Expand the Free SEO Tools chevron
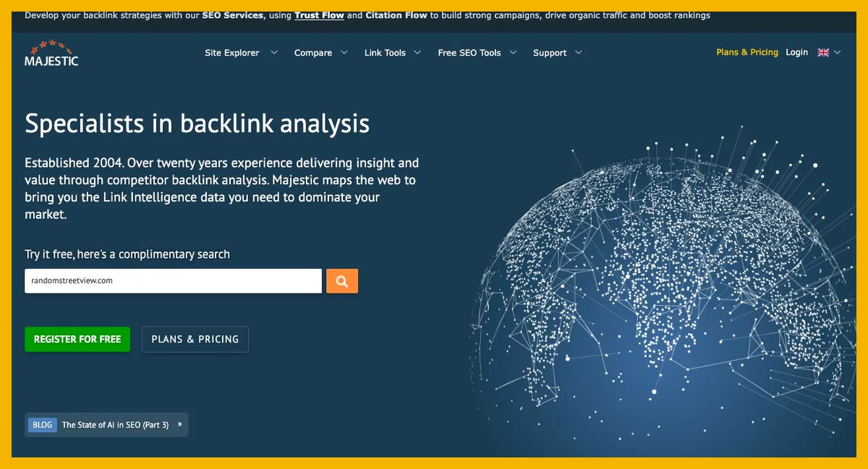 (513, 53)
